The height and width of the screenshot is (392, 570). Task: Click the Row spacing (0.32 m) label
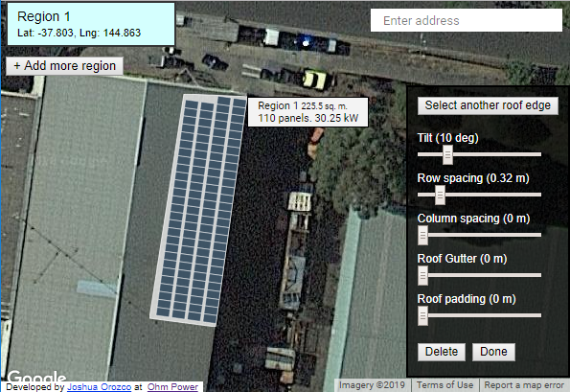(x=473, y=178)
